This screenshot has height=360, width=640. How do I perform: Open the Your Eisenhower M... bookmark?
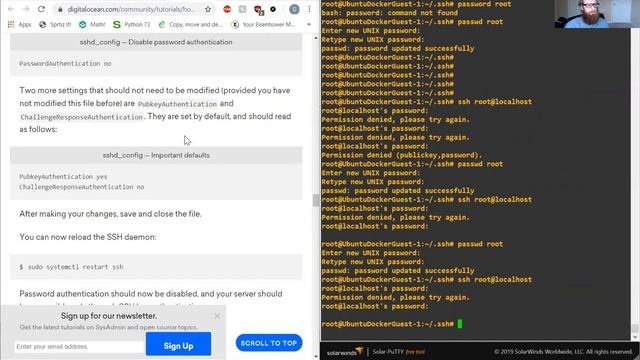coord(263,24)
